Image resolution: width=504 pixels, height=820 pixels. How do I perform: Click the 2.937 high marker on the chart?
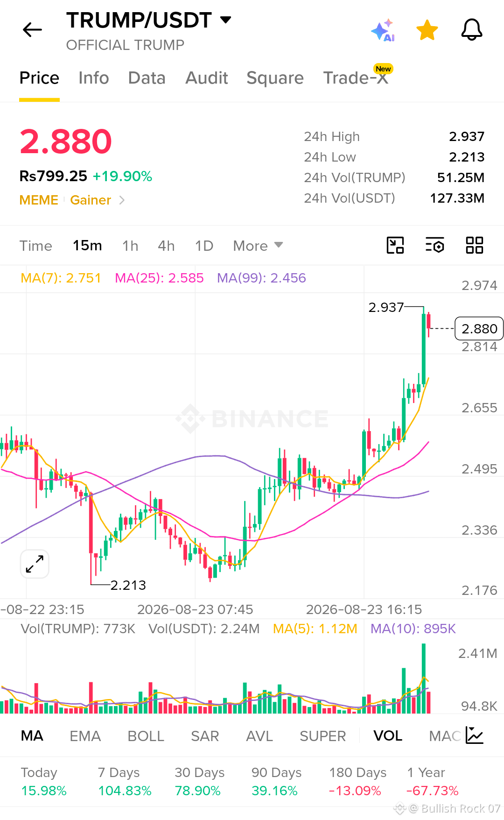point(386,307)
